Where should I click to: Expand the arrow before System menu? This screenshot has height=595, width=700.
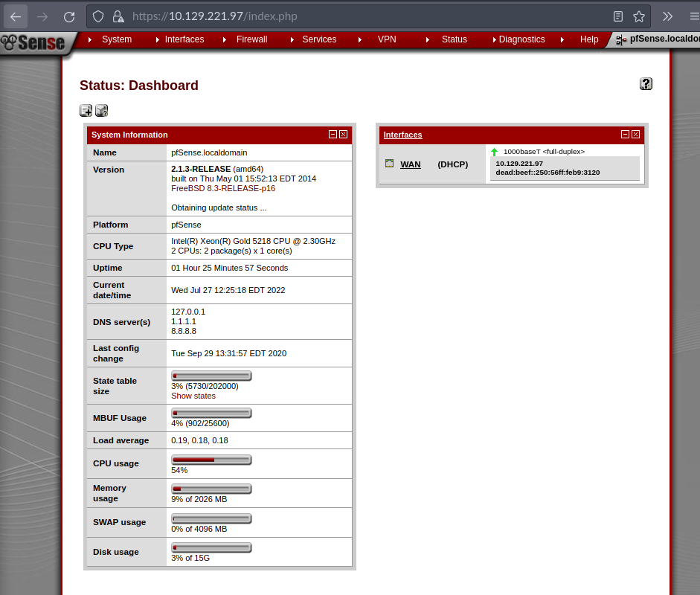90,39
